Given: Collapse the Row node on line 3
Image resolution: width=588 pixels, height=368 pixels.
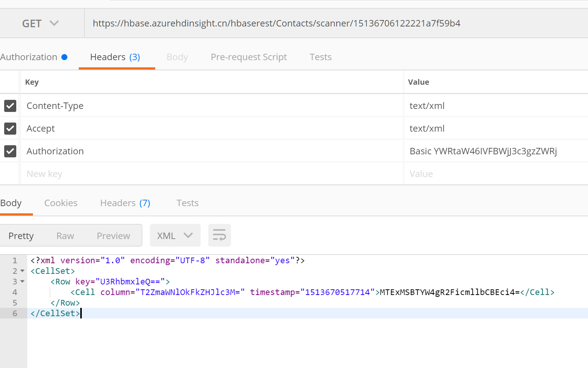Looking at the screenshot, I should 22,282.
